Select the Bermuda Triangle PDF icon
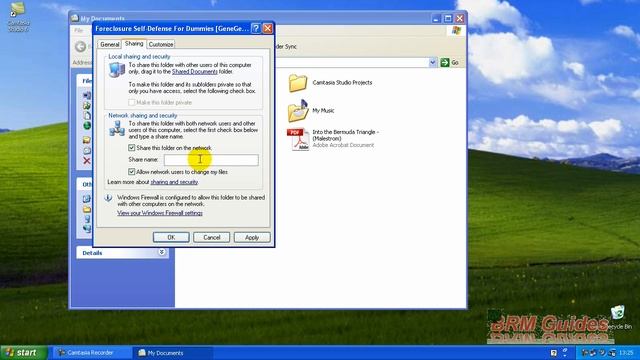640x360 pixels. [x=298, y=139]
